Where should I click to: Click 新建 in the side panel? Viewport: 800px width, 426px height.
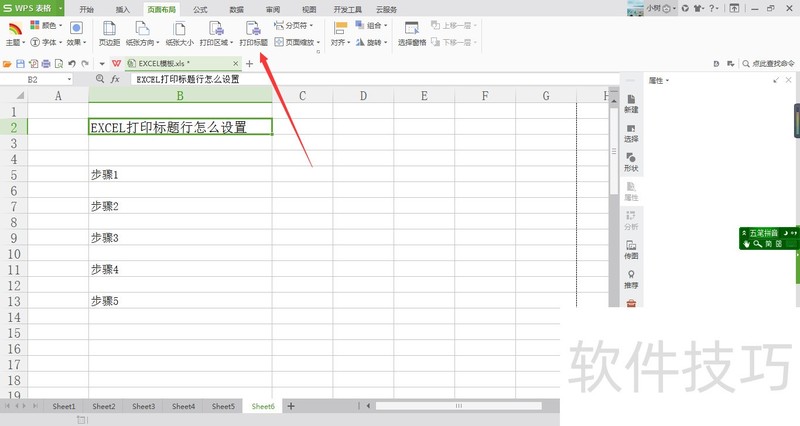pyautogui.click(x=631, y=104)
